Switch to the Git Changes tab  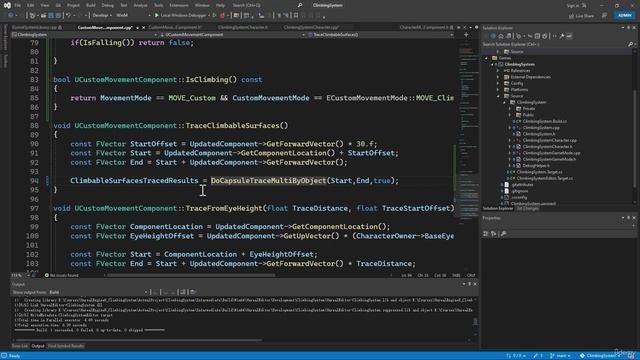[527, 209]
